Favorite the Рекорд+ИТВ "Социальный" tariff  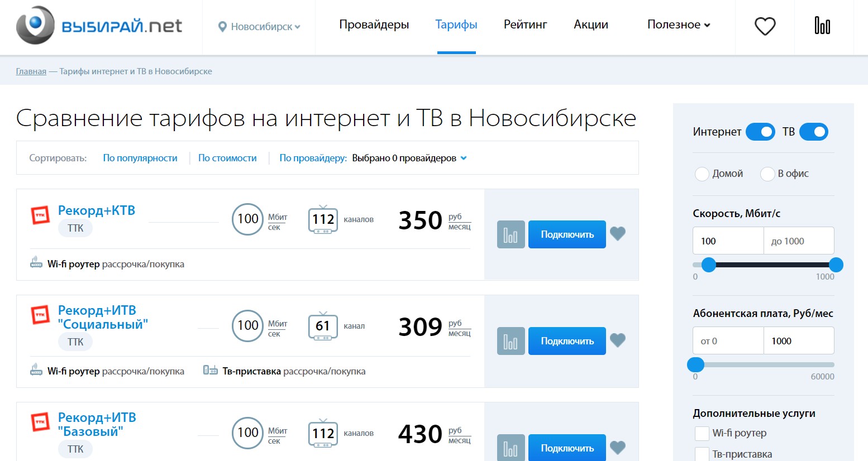(617, 340)
